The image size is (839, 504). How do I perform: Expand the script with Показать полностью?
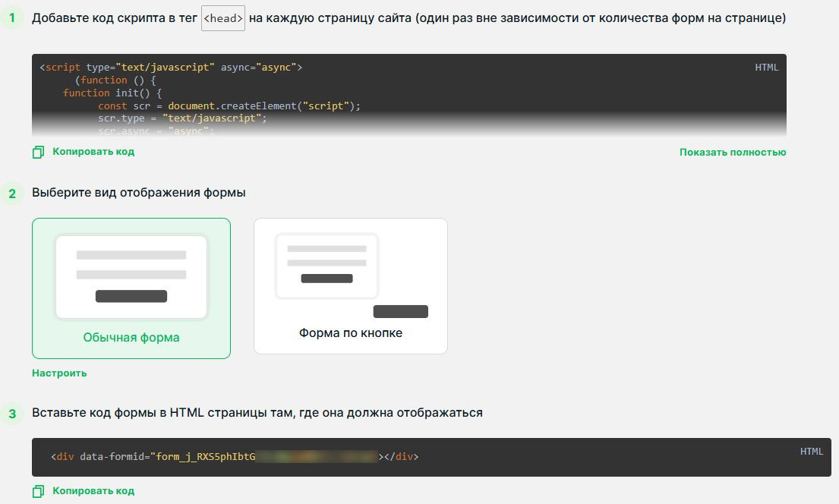(x=733, y=153)
